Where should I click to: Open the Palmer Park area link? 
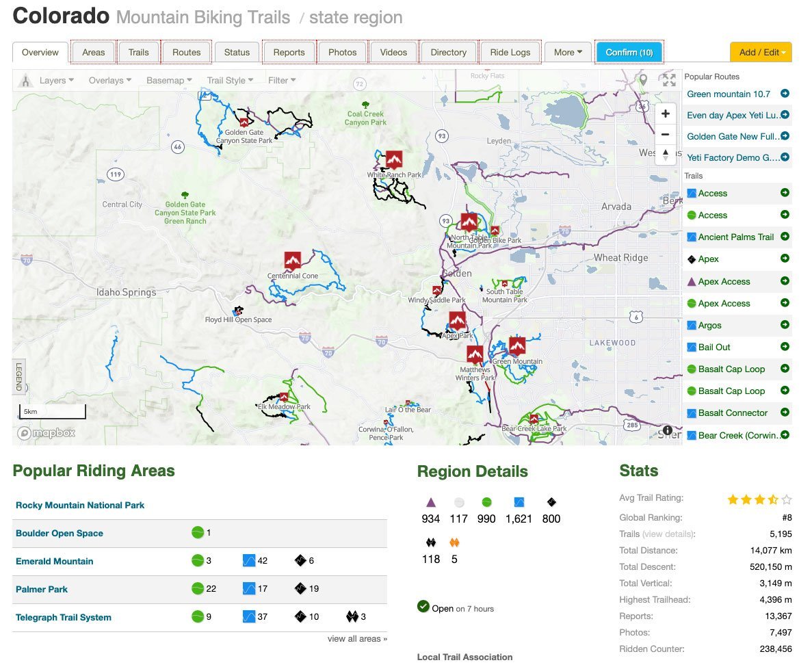coord(42,589)
